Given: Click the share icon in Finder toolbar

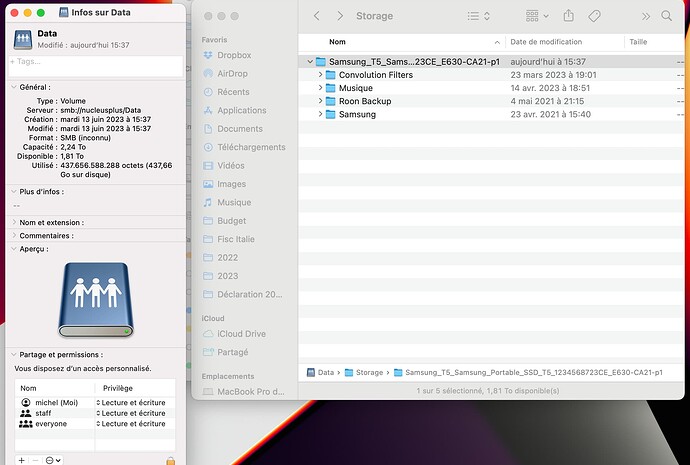Looking at the screenshot, I should [569, 16].
